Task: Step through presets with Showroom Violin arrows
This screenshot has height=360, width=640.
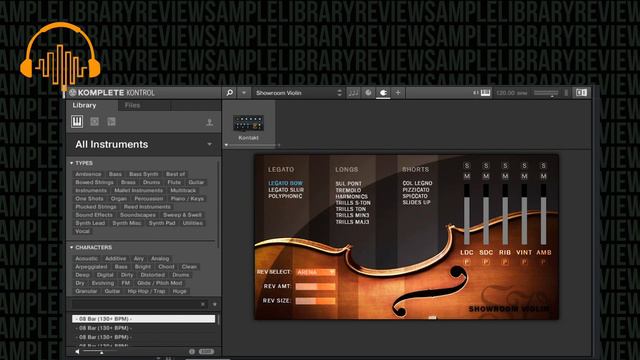Action: (340, 93)
